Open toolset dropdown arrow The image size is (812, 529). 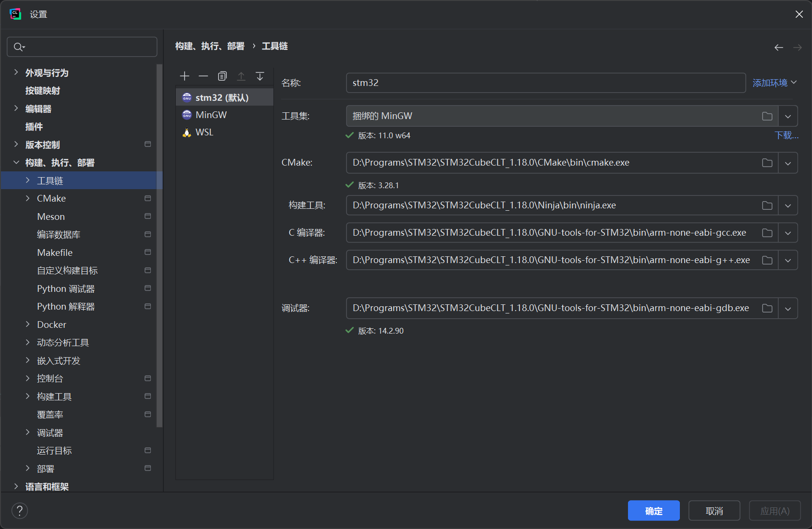pos(788,116)
